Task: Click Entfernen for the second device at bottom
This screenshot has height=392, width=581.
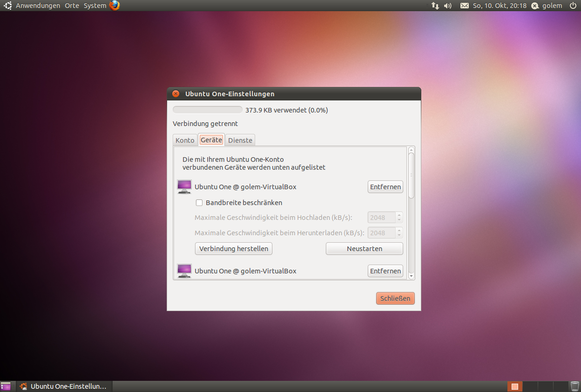Action: pyautogui.click(x=385, y=271)
